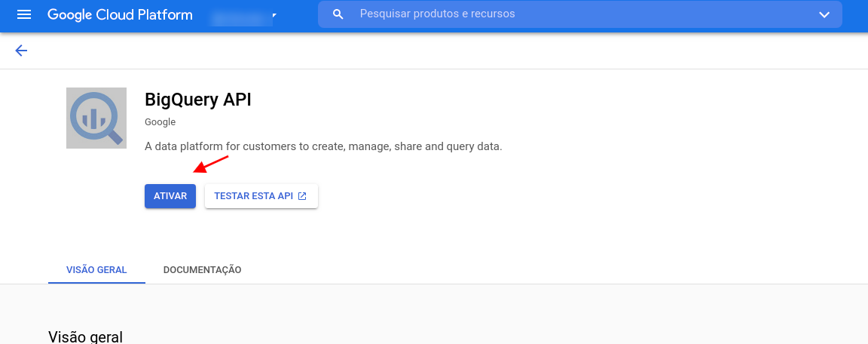Click the Visão geral section heading
Image resolution: width=868 pixels, height=344 pixels.
(x=85, y=336)
